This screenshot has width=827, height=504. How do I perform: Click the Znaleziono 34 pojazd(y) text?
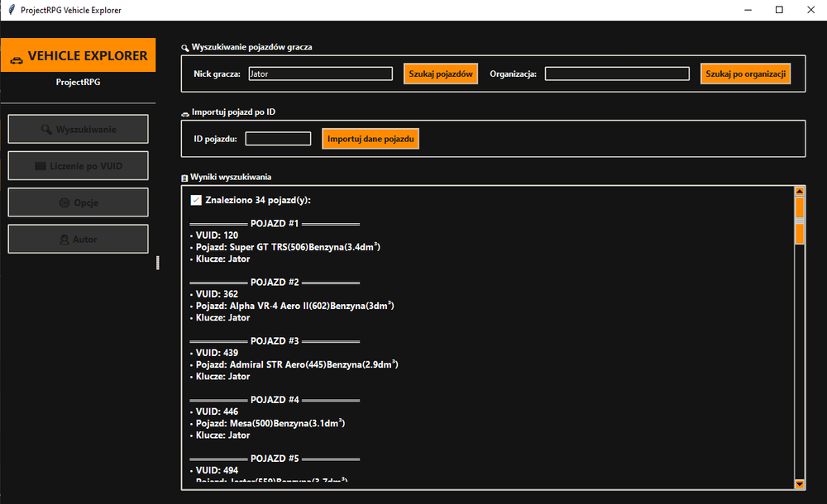(258, 200)
